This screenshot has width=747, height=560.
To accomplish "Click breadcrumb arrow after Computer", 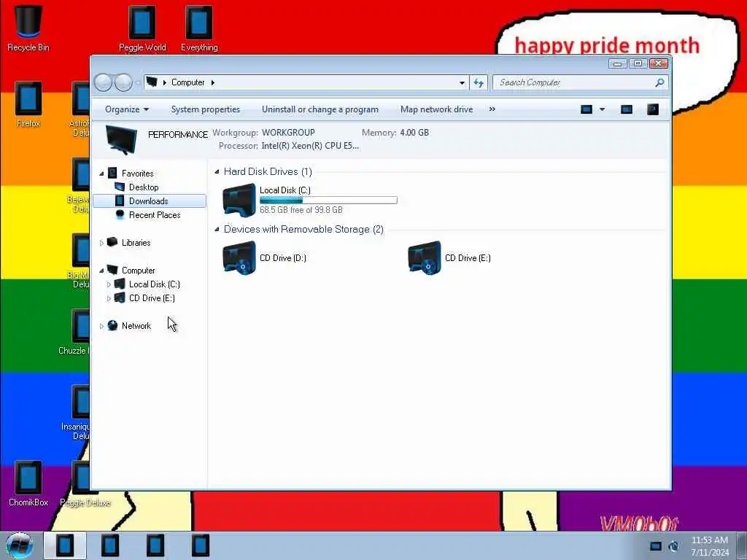I will [x=213, y=82].
